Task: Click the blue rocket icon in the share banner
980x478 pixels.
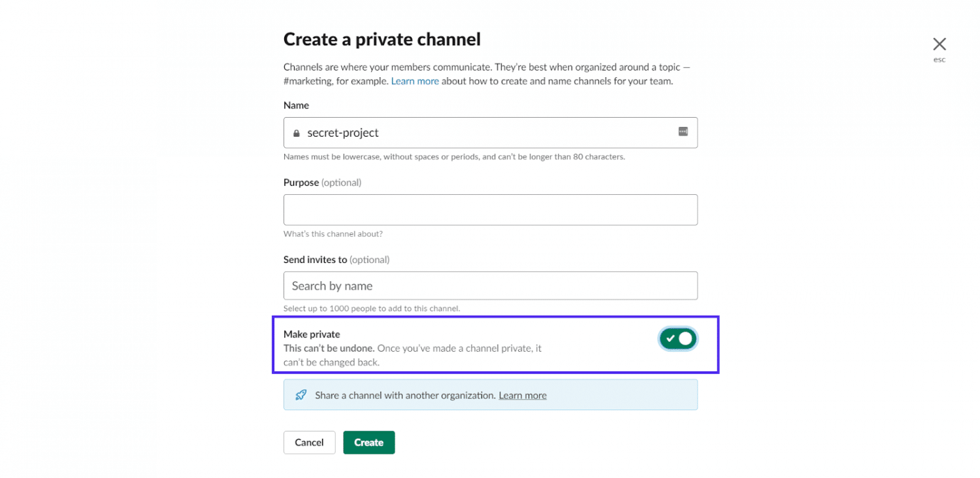Action: click(x=301, y=395)
